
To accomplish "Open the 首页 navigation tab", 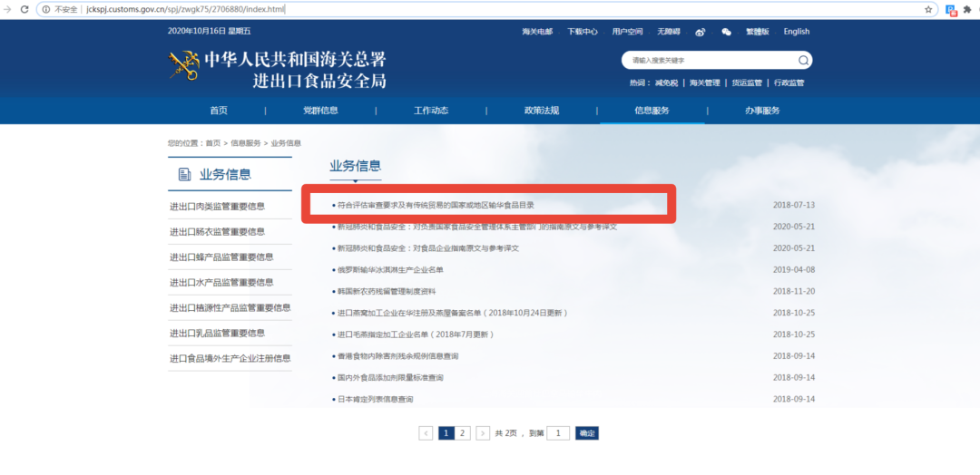I will (x=219, y=111).
